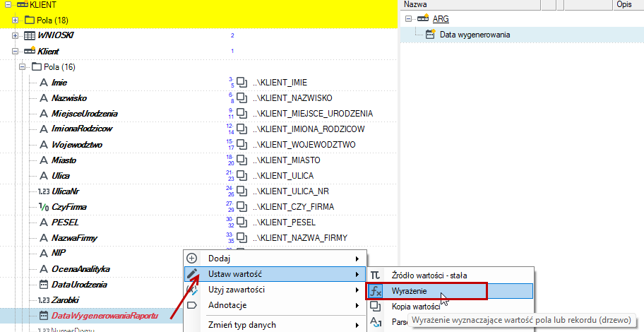Choose Wyrażenie from the submenu

450,291
